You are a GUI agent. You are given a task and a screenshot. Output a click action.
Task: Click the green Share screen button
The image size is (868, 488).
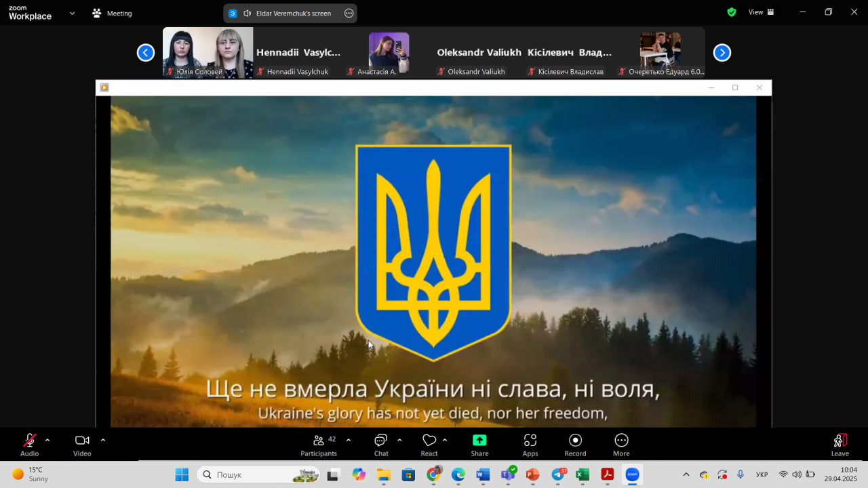tap(479, 445)
